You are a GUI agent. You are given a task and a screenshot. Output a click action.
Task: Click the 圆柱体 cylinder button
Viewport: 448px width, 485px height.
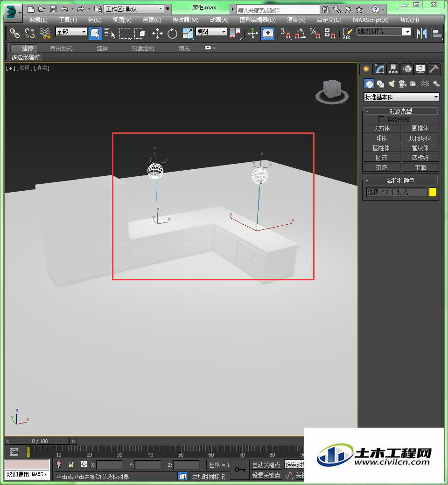pyautogui.click(x=381, y=148)
